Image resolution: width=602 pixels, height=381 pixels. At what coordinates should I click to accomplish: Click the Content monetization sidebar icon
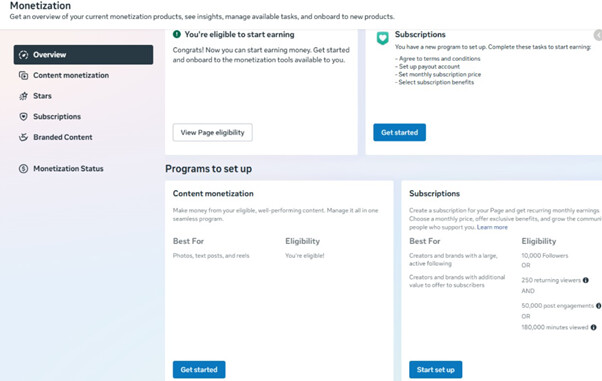[x=23, y=75]
